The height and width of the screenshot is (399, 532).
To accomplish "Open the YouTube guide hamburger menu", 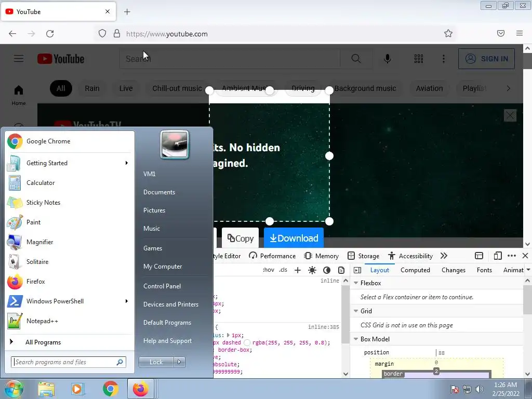I will coord(19,59).
